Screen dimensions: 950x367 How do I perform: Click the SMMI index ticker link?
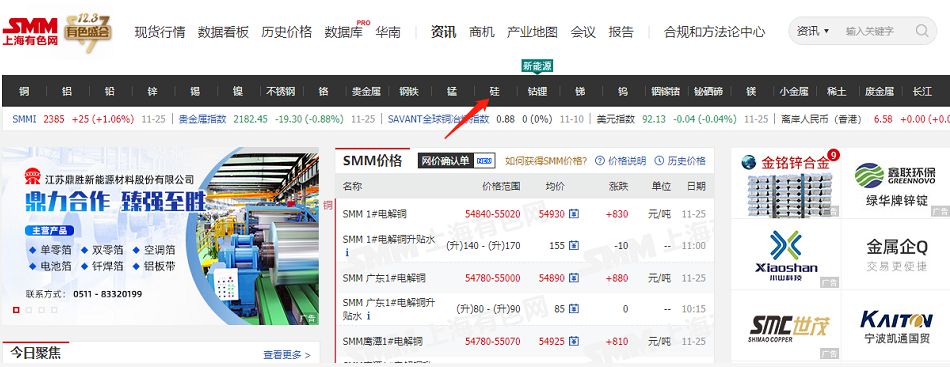click(24, 119)
